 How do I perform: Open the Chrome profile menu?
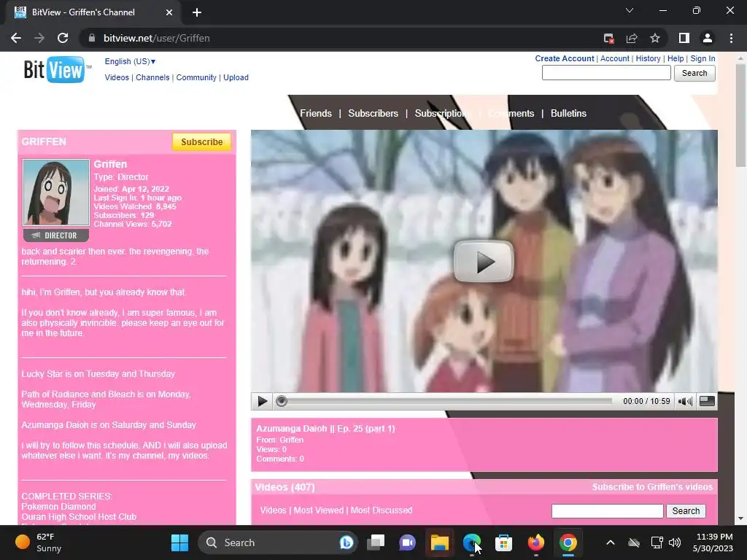708,38
